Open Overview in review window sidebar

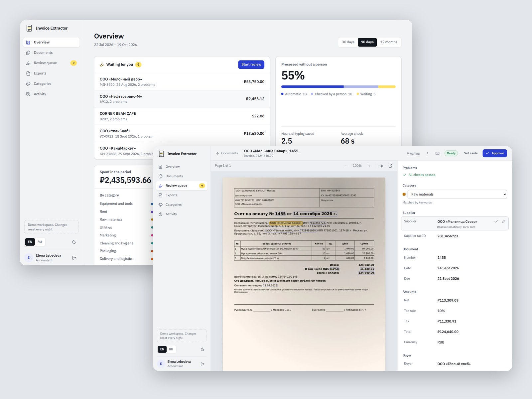(182, 167)
